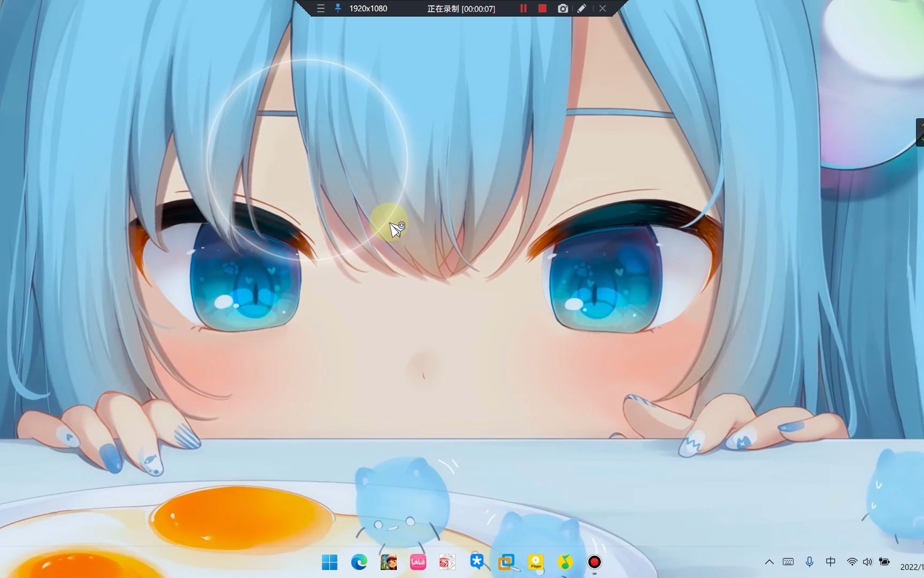Click the 1920x1080 resolution label
Viewport: 924px width, 578px height.
(x=368, y=9)
